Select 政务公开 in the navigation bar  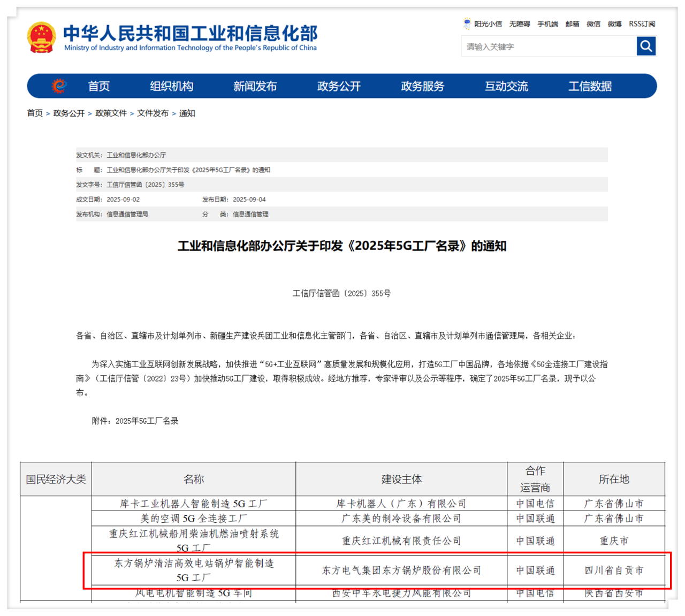pyautogui.click(x=339, y=86)
